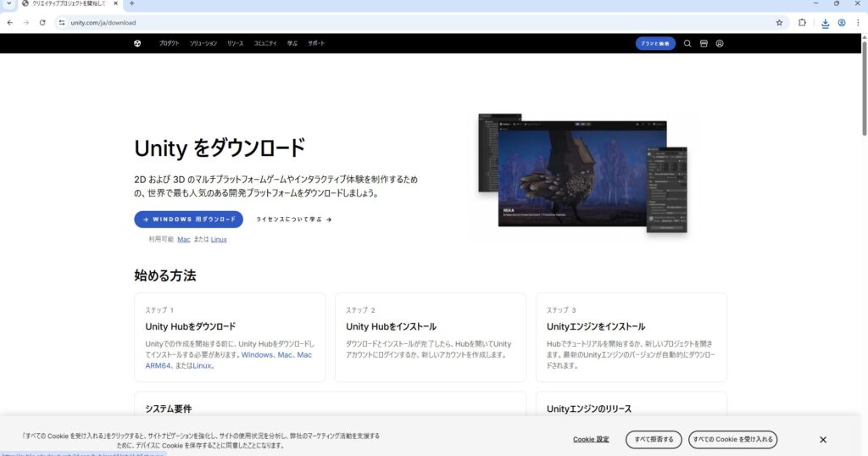Dismiss the cookie banner with X
This screenshot has height=456, width=868.
click(x=823, y=439)
